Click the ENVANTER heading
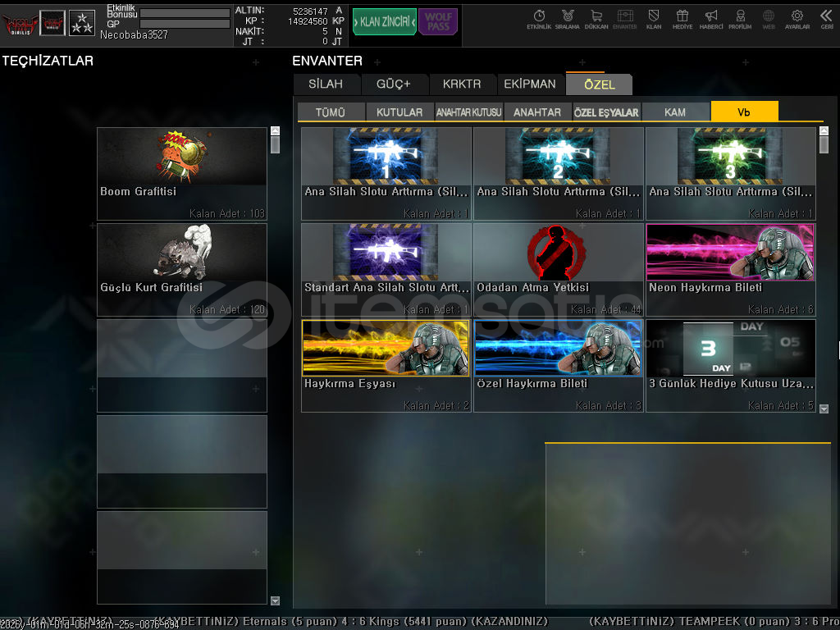The height and width of the screenshot is (630, 840). pos(327,61)
